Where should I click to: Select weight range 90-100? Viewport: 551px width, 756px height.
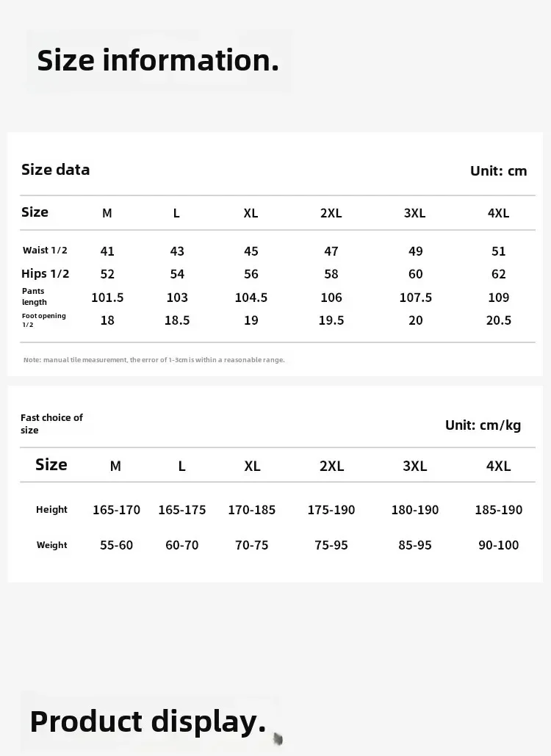[x=498, y=545]
